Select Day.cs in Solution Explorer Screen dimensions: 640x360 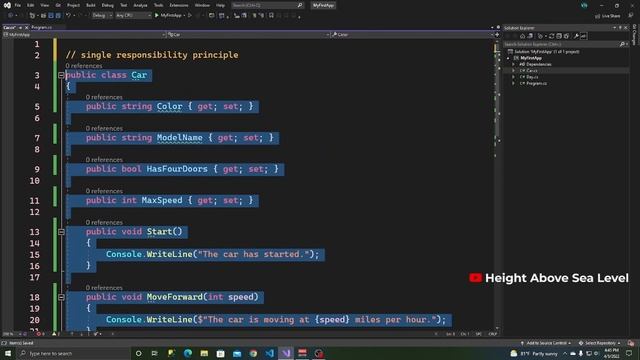pos(532,77)
